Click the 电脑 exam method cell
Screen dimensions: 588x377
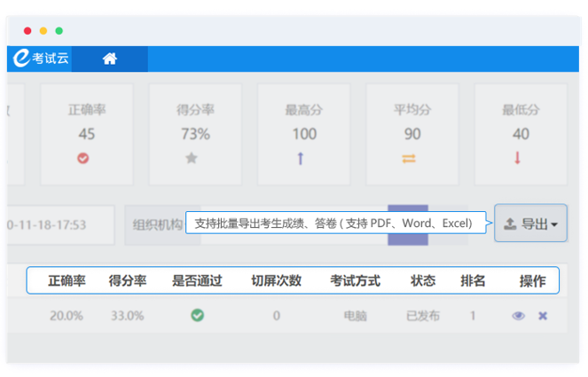point(355,316)
